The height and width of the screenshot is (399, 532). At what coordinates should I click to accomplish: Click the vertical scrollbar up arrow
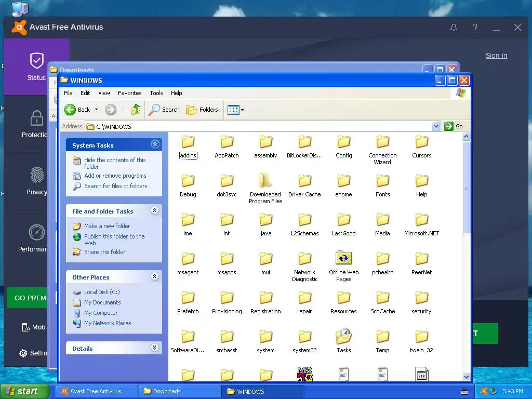(x=466, y=137)
